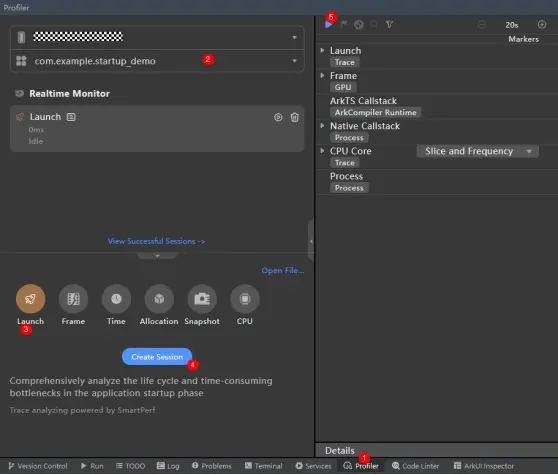Zoom out timeline with minus icon

[482, 25]
